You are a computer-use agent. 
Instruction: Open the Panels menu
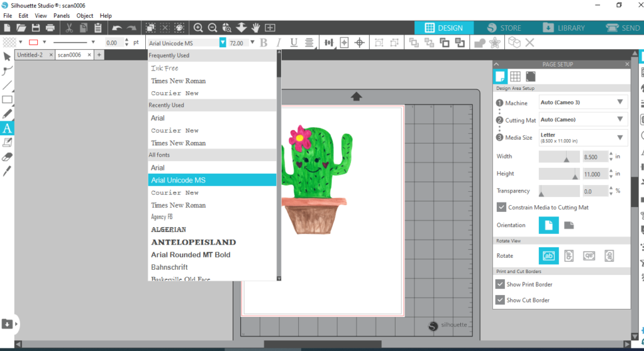pos(62,16)
